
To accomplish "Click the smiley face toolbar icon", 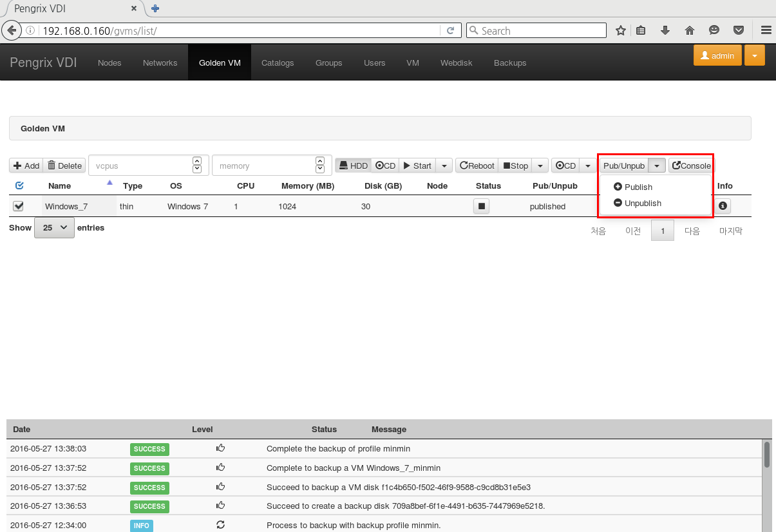I will pyautogui.click(x=714, y=30).
